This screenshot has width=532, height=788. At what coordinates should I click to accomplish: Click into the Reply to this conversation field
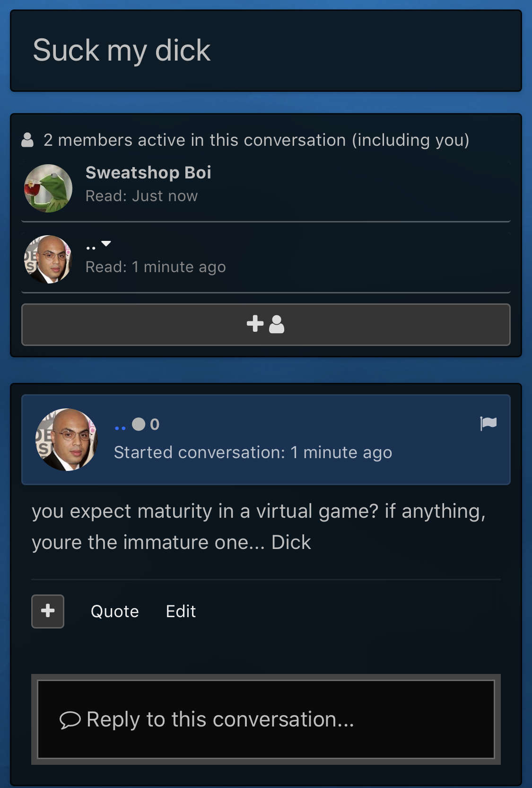(266, 719)
